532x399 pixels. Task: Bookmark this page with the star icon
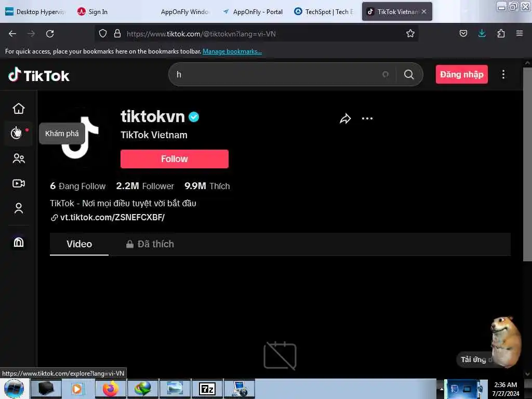coord(410,34)
